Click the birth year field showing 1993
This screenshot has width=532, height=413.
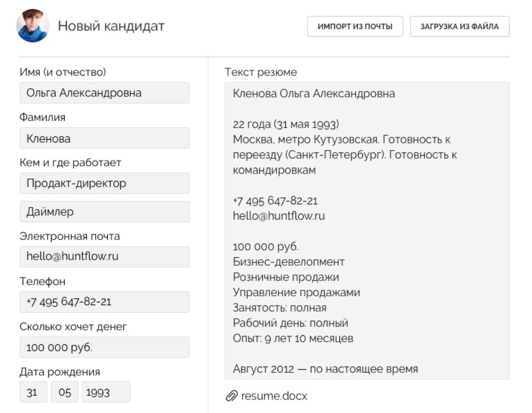(x=106, y=392)
